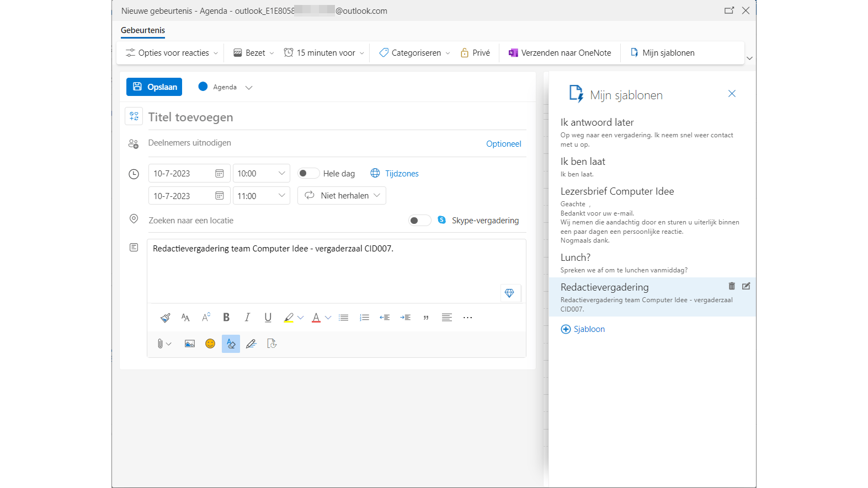Image resolution: width=868 pixels, height=488 pixels.
Task: Click the Titel toevoegen field
Action: (337, 117)
